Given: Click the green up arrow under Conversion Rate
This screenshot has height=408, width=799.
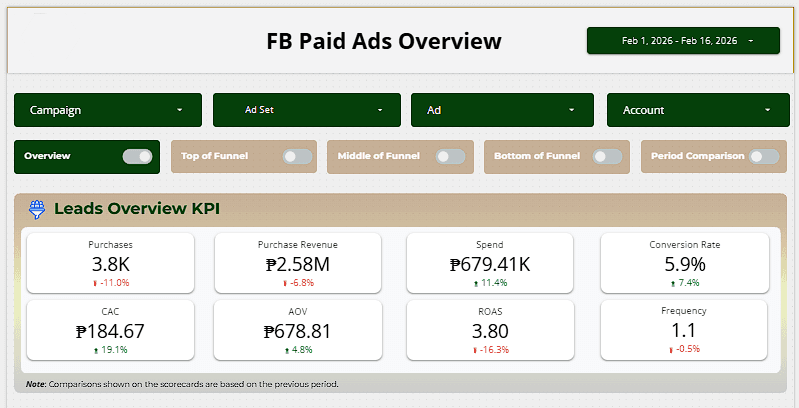Looking at the screenshot, I should 673,283.
